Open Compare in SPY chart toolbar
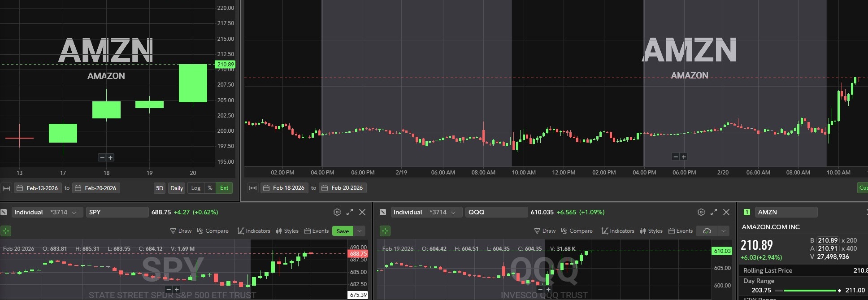Image resolution: width=868 pixels, height=300 pixels. (x=213, y=231)
